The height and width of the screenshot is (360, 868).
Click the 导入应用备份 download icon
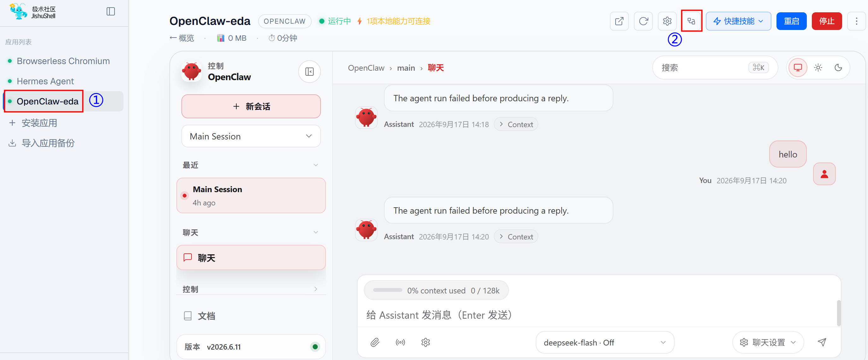pos(12,143)
